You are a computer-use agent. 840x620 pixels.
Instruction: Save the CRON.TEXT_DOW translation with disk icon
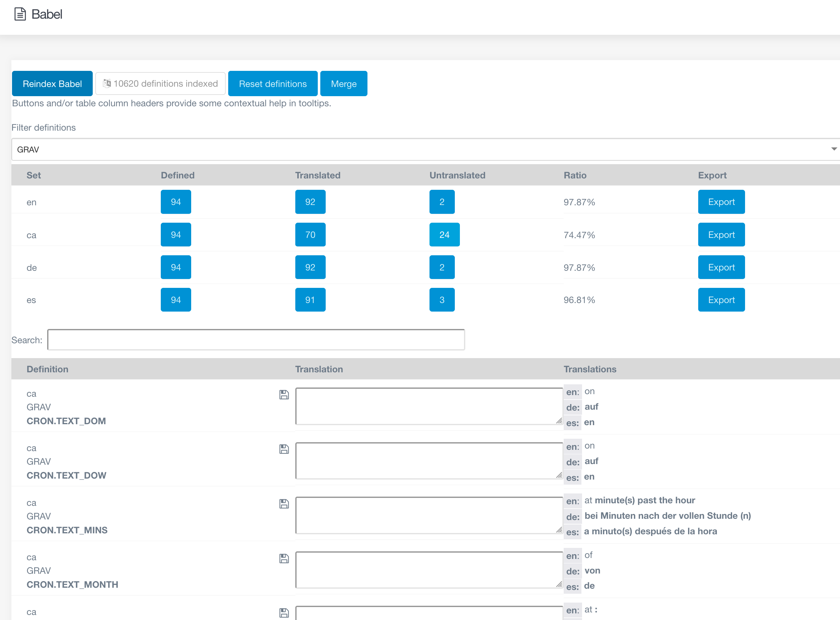pyautogui.click(x=284, y=449)
